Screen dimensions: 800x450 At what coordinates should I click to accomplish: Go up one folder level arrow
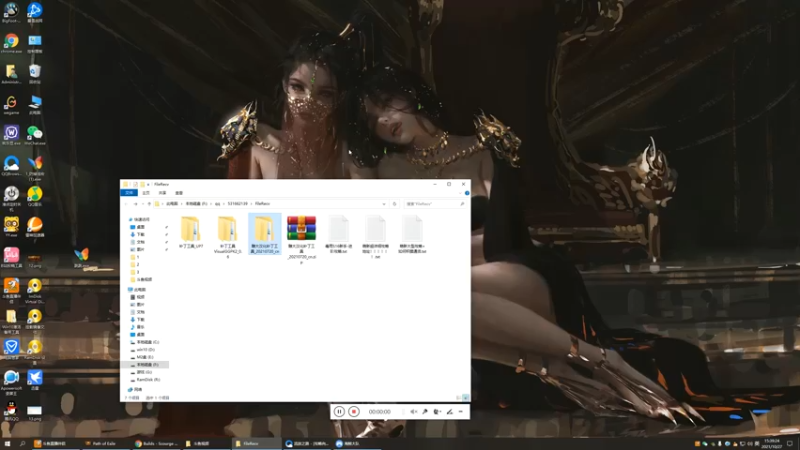149,204
